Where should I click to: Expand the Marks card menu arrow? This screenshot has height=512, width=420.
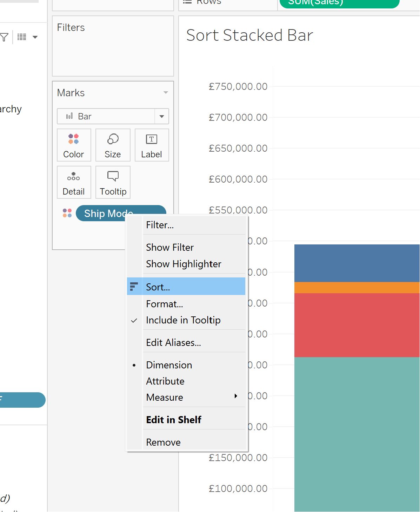[x=166, y=93]
